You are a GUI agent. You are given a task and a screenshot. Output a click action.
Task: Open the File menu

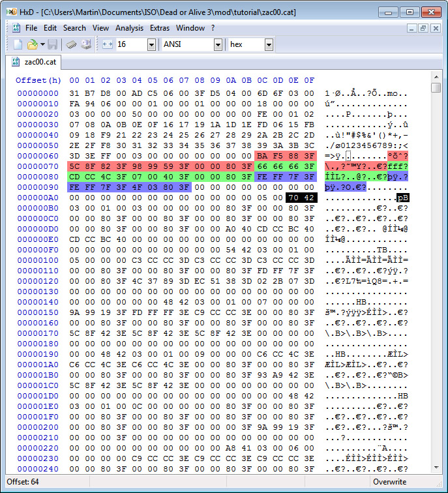coord(31,28)
